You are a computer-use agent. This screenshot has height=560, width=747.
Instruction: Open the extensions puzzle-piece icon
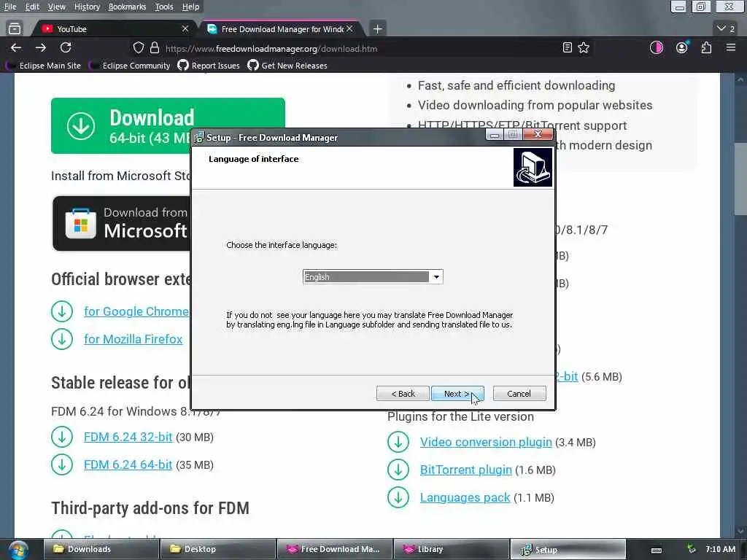point(706,47)
